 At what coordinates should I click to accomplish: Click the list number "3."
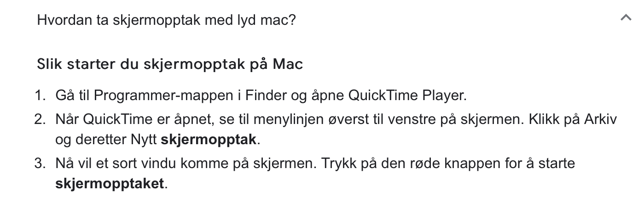(x=41, y=163)
